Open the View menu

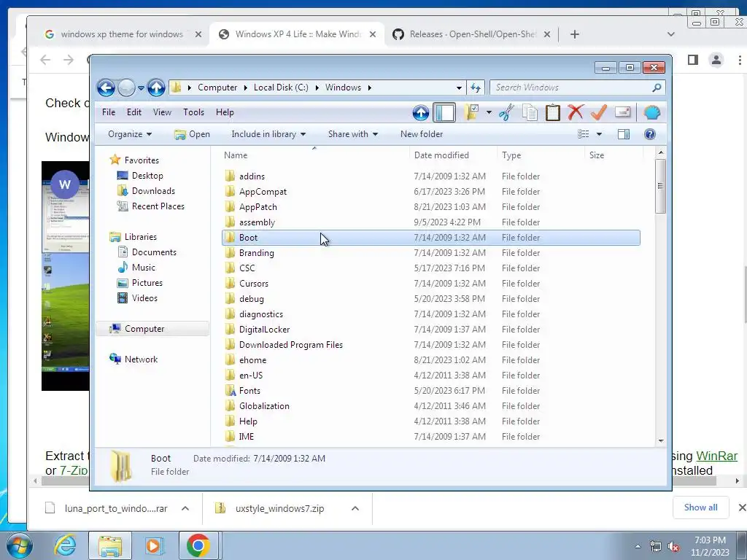point(162,112)
